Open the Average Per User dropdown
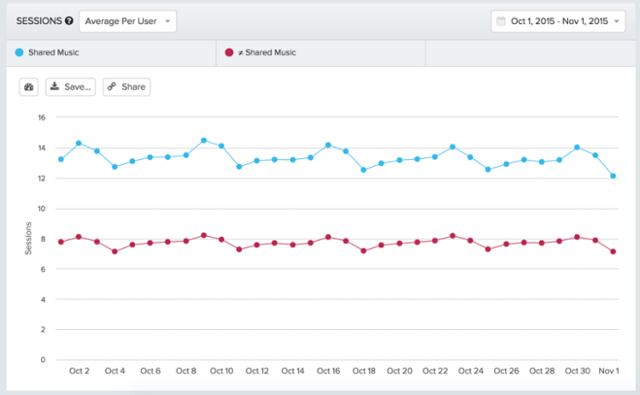This screenshot has width=640, height=395. pos(128,21)
